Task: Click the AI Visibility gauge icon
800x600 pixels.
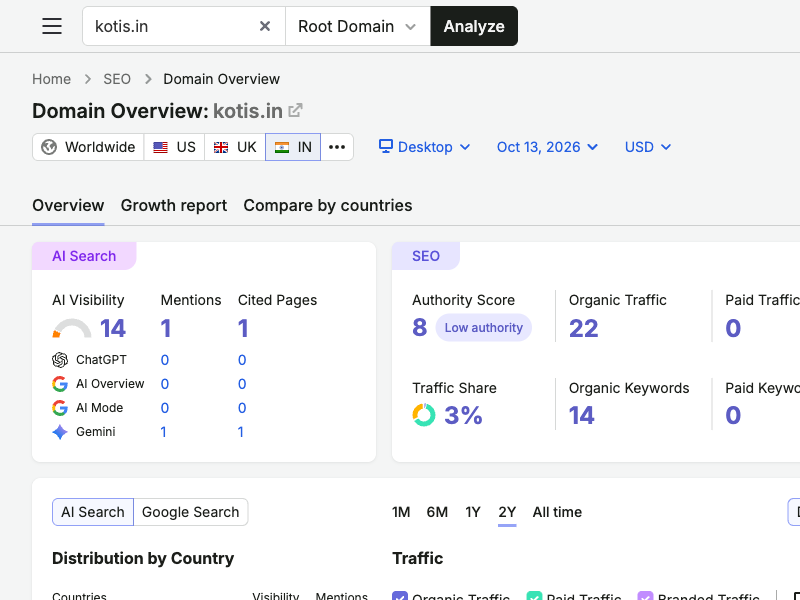Action: [71, 328]
